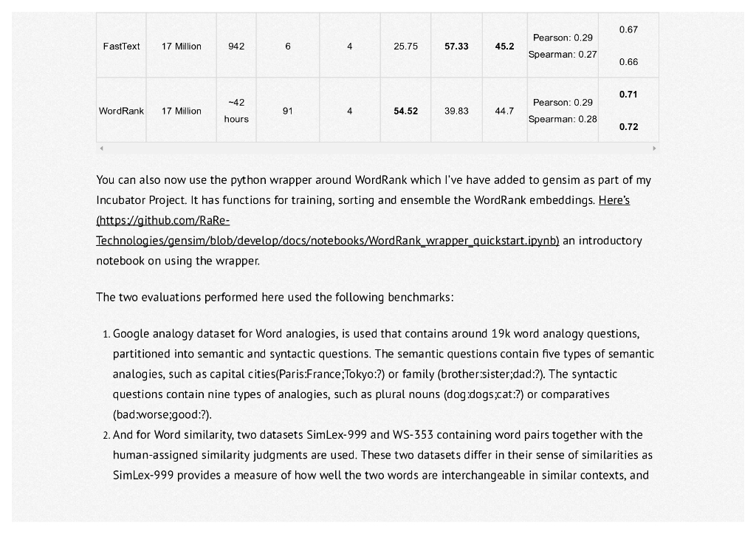Select the FastText row label cell
This screenshot has width=756, height=534.
(x=121, y=46)
